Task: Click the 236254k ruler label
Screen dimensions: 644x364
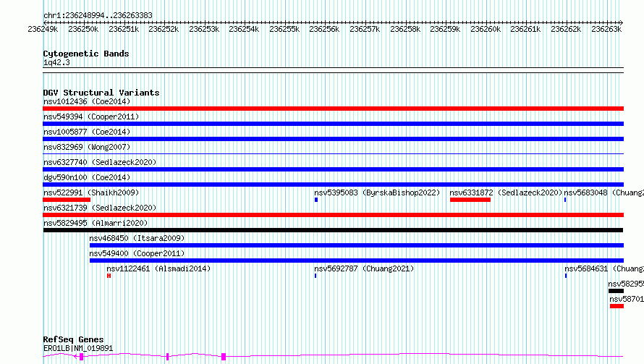Action: tap(244, 30)
